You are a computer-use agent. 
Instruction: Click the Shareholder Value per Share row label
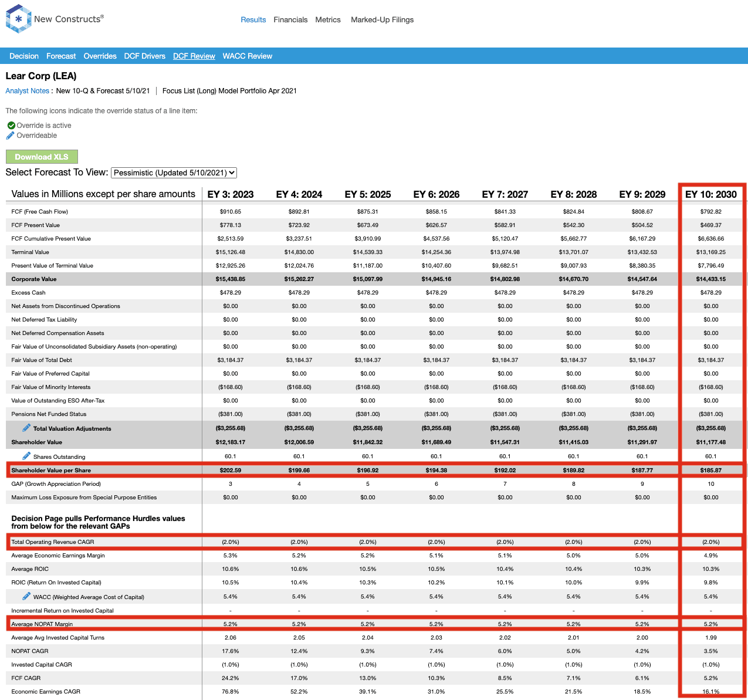[x=51, y=471]
